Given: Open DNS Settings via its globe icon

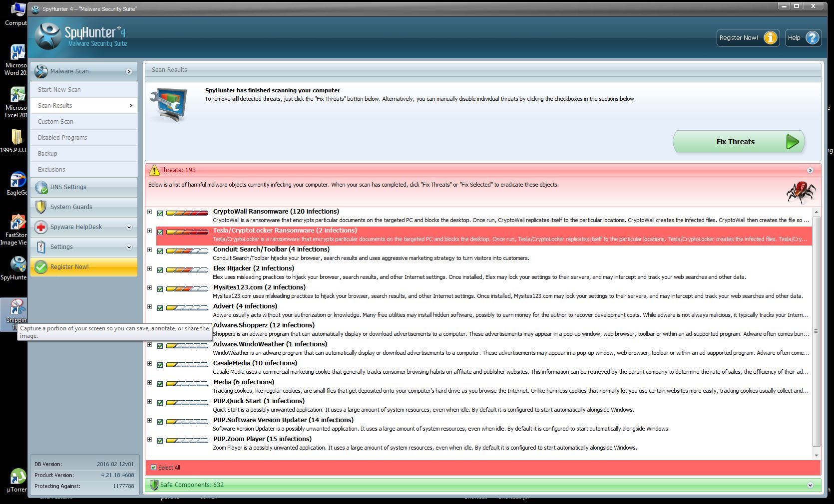Looking at the screenshot, I should click(x=41, y=187).
